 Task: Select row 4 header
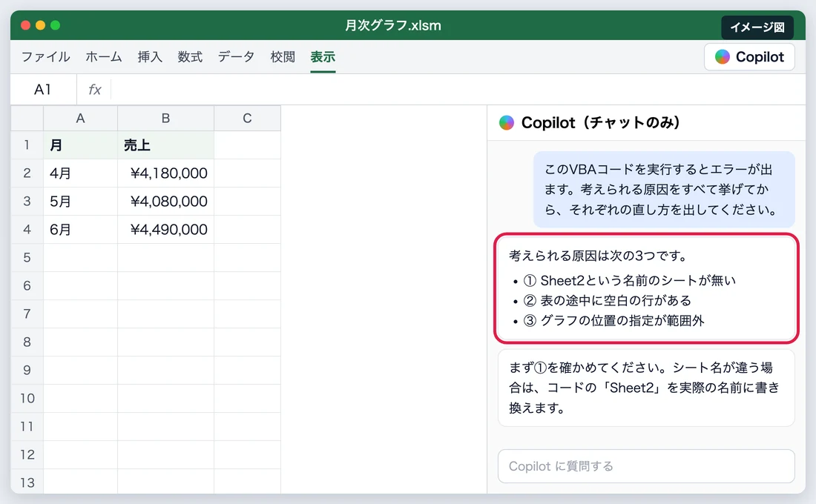27,229
